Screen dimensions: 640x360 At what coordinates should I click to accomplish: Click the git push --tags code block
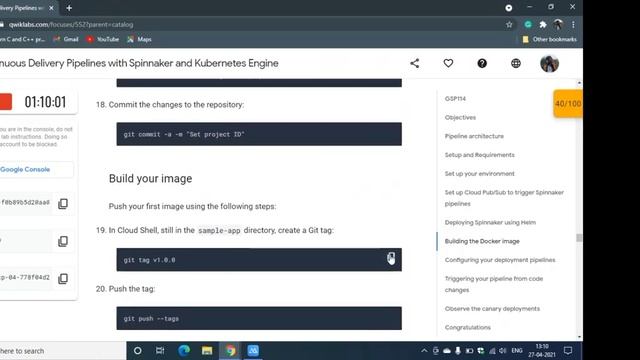pos(259,318)
